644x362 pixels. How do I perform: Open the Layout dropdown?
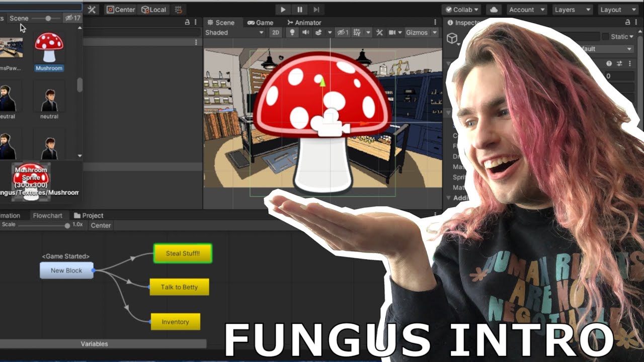tap(618, 10)
